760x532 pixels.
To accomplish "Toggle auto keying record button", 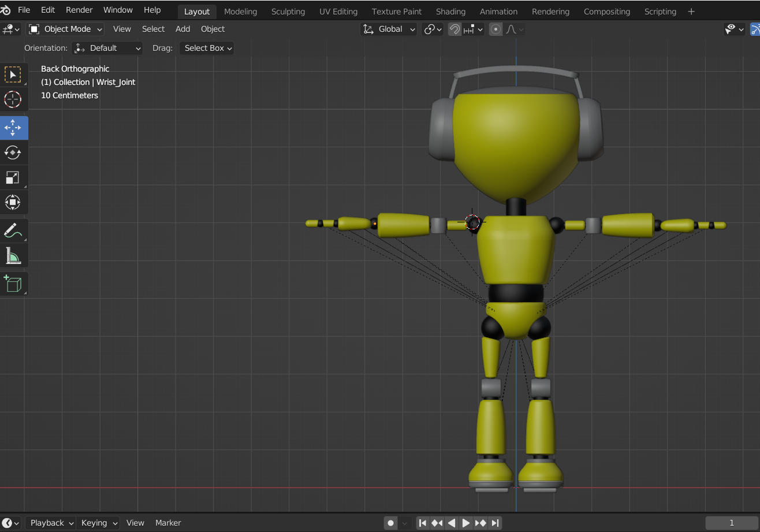I will tap(391, 523).
